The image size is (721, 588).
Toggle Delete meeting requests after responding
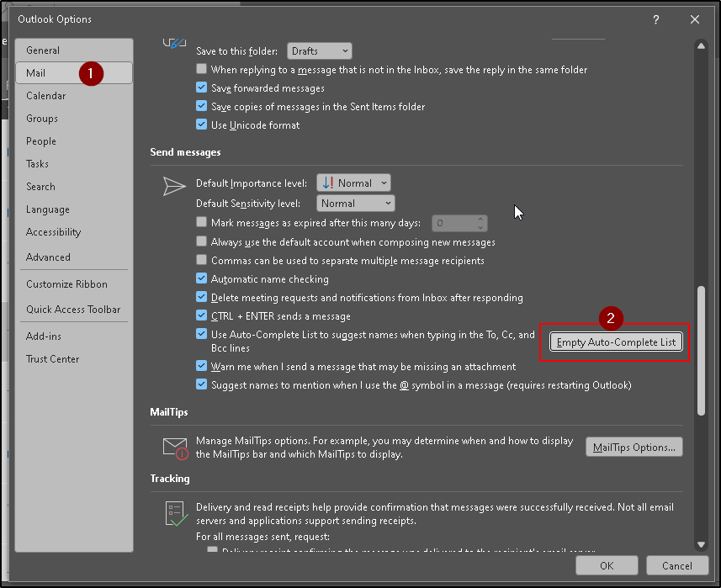click(x=201, y=297)
